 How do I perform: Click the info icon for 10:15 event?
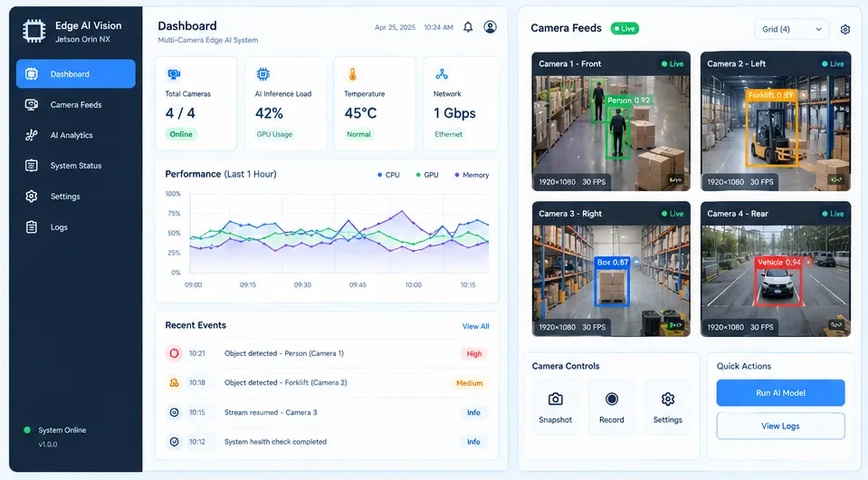174,412
